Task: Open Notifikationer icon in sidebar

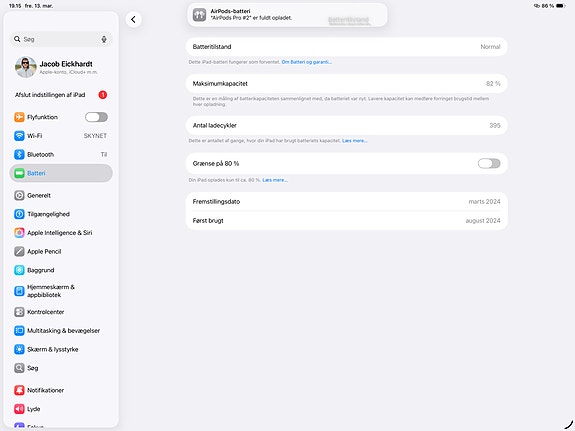Action: [19, 390]
